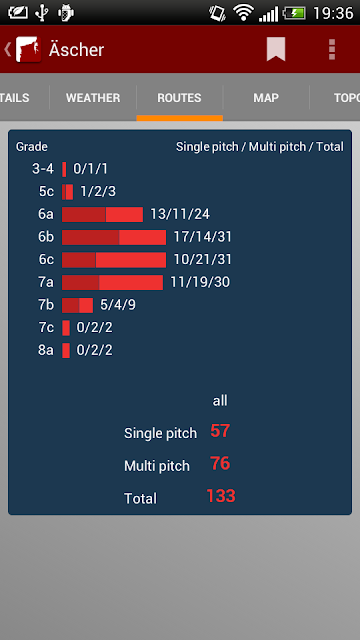The width and height of the screenshot is (360, 640).
Task: Tap the red climbing app logo
Action: 28,49
